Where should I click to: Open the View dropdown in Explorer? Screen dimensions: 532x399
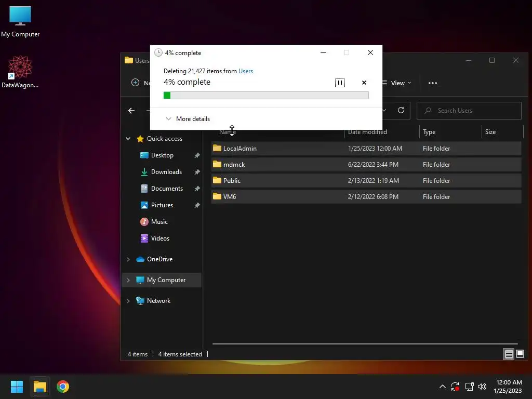(397, 83)
